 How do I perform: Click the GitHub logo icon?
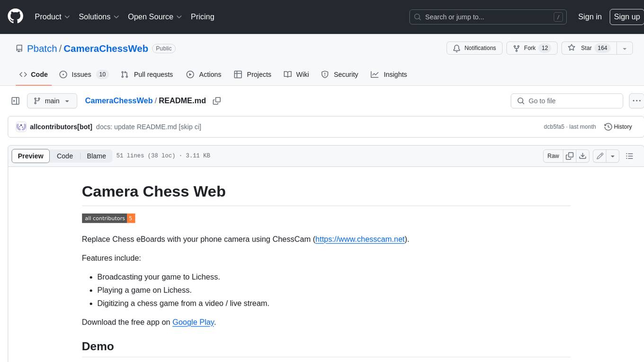point(15,17)
